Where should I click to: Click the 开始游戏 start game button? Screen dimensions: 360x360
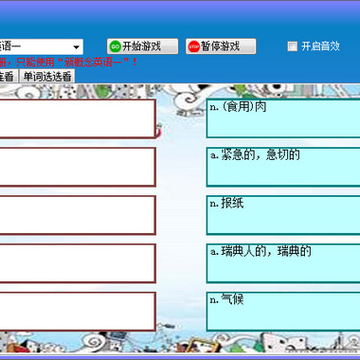point(142,46)
